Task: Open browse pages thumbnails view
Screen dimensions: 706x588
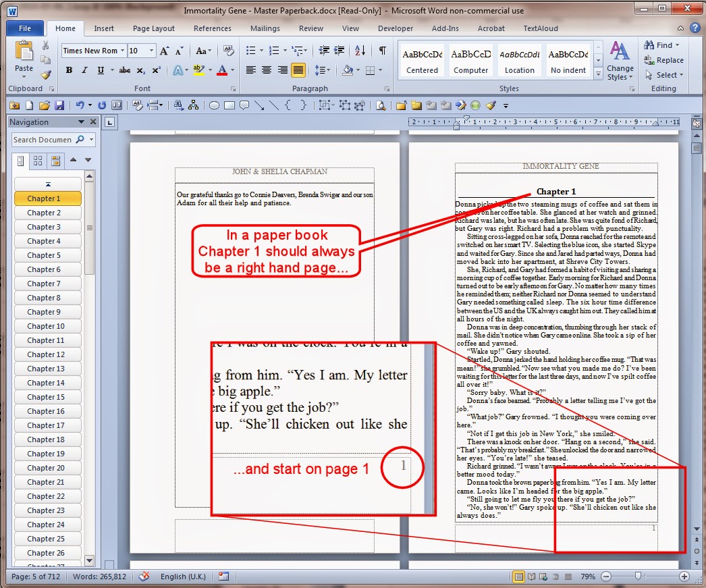Action: tap(38, 161)
